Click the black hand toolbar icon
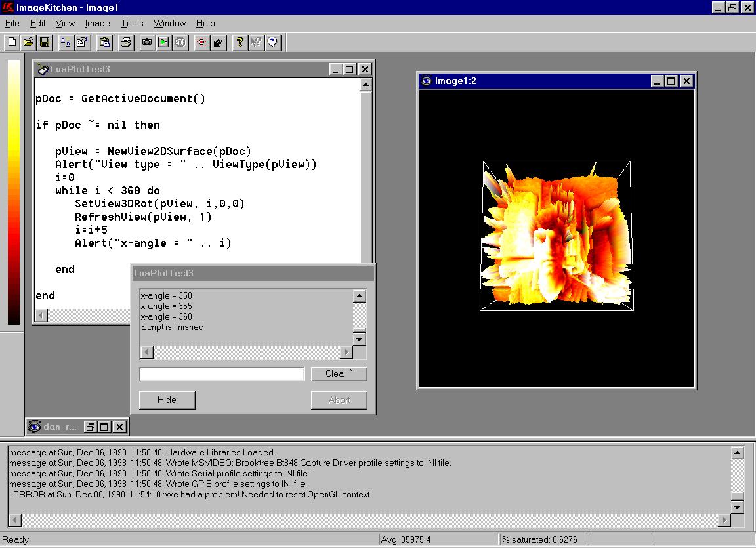The height and width of the screenshot is (548, 756). coord(219,43)
